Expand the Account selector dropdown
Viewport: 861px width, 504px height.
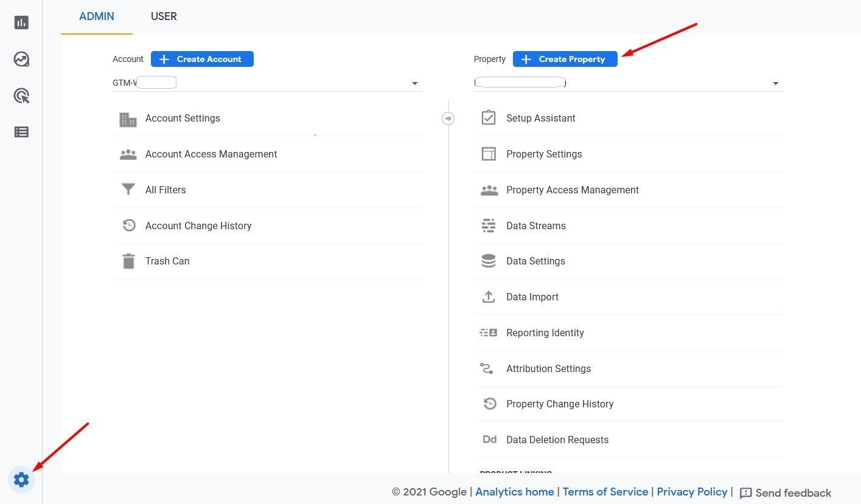pos(414,83)
